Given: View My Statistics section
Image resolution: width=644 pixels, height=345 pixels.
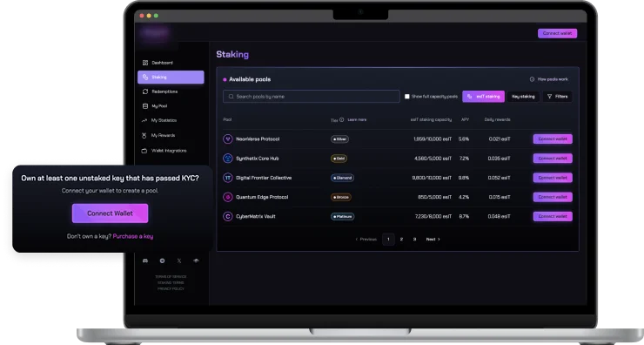Looking at the screenshot, I should (x=159, y=120).
